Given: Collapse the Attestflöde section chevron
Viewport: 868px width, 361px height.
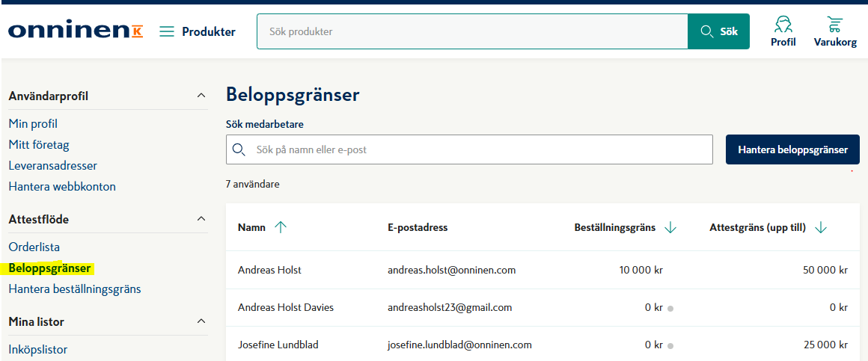Looking at the screenshot, I should 201,219.
